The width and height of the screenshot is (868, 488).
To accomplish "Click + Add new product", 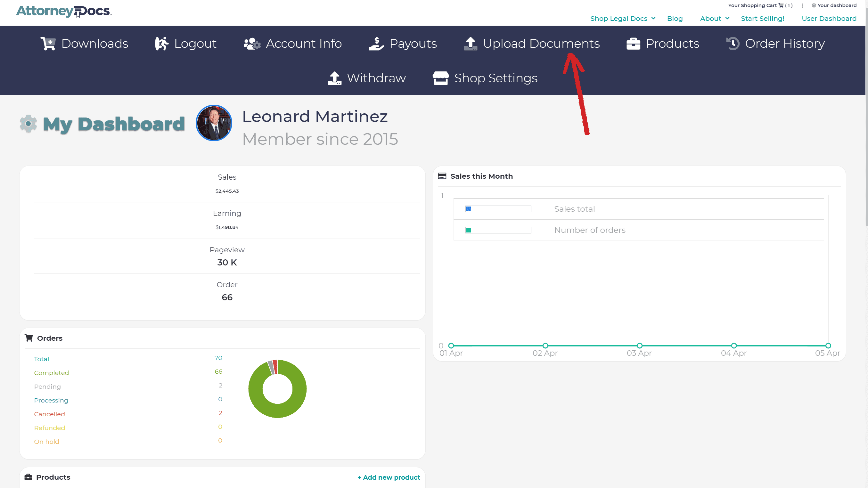I will pos(389,477).
